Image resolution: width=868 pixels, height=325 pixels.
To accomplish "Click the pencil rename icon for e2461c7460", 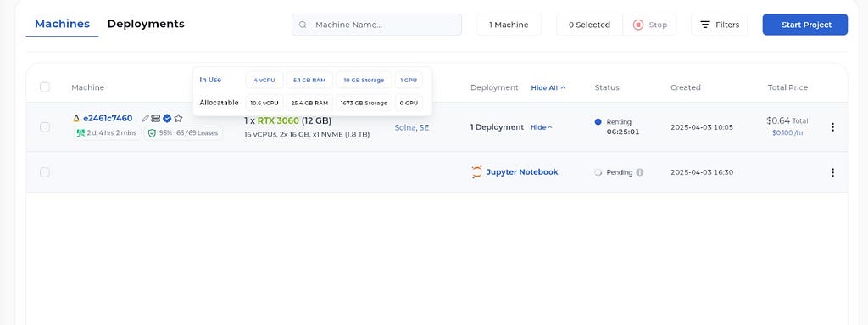I will tap(146, 118).
